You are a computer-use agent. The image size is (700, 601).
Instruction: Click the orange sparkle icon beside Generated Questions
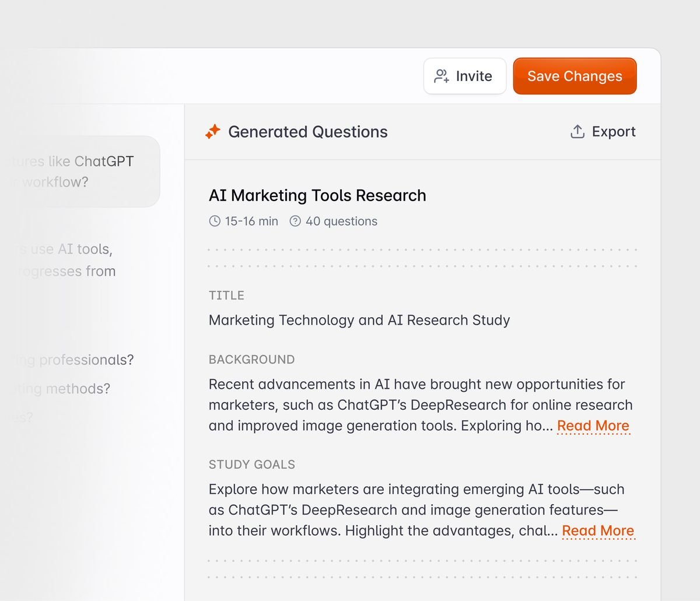point(212,132)
